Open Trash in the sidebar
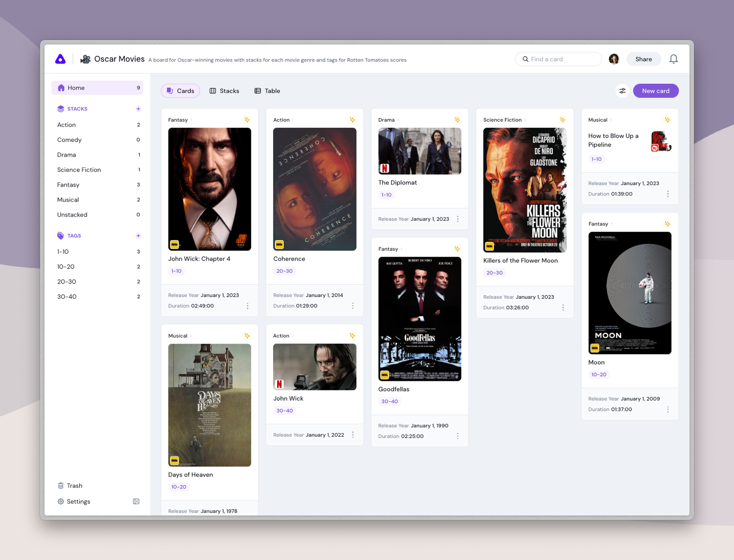The image size is (734, 560). 70,486
